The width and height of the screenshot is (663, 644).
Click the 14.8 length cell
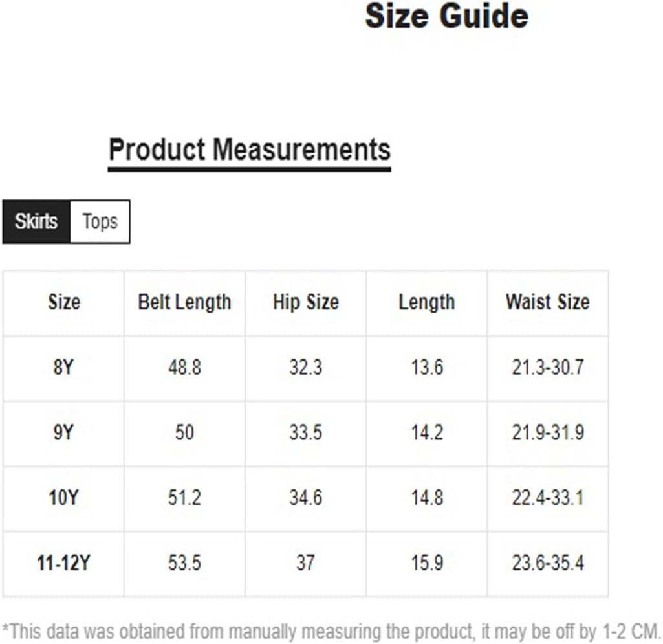pyautogui.click(x=427, y=498)
